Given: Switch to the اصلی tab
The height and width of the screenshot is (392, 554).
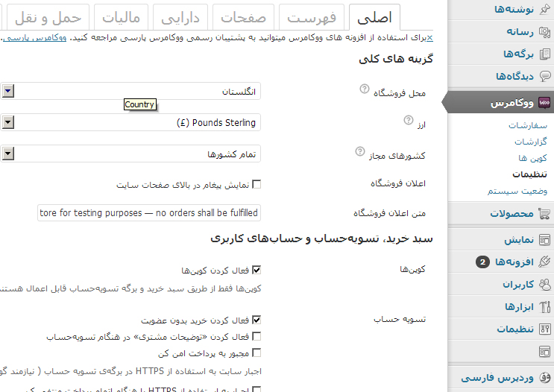Looking at the screenshot, I should click(x=374, y=17).
